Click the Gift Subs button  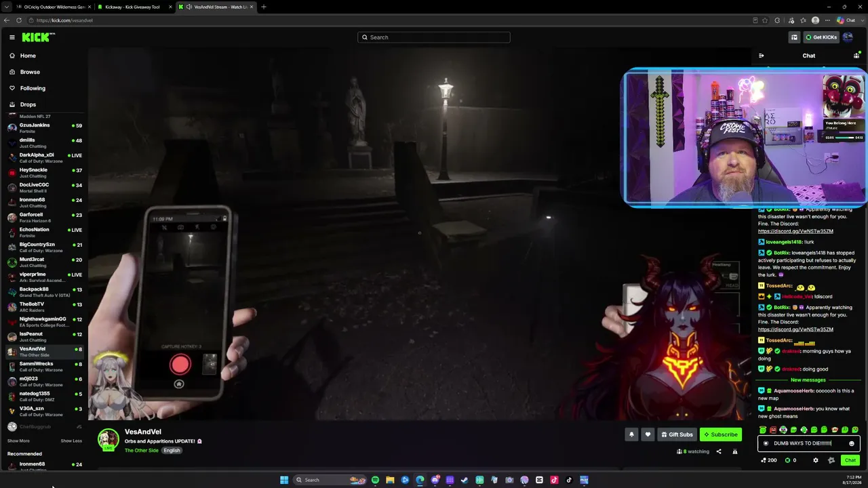point(677,434)
